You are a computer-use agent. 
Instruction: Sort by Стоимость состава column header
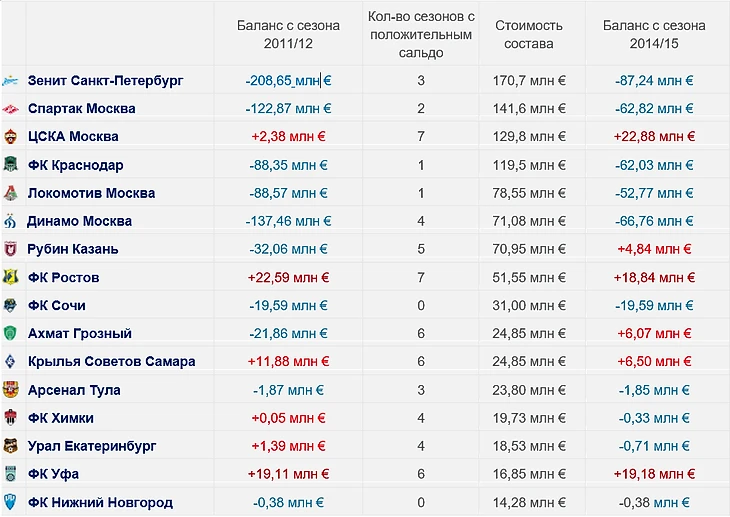(x=529, y=34)
